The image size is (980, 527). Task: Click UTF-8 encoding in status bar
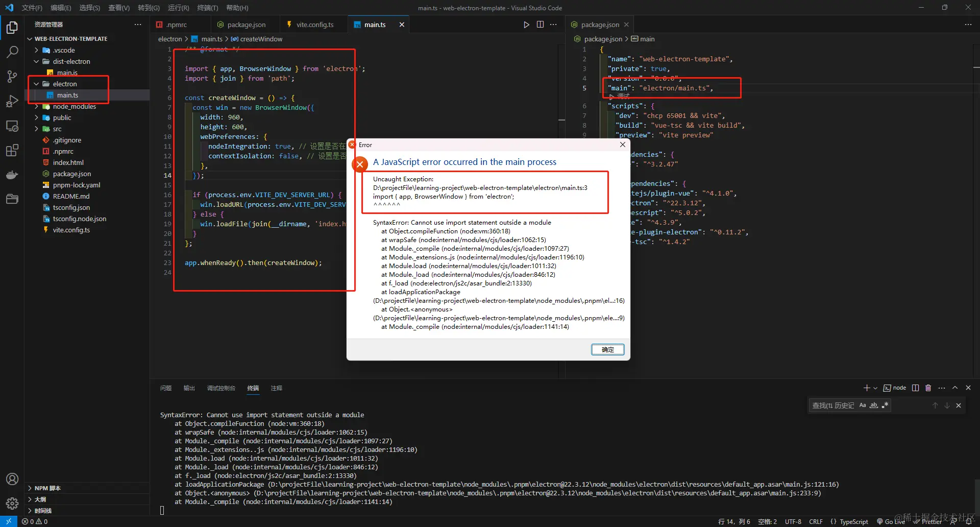[x=793, y=521]
